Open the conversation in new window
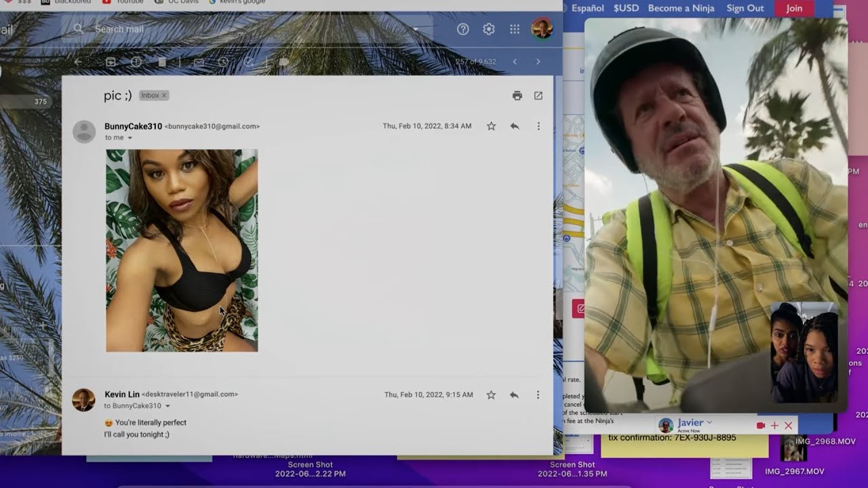 point(538,96)
